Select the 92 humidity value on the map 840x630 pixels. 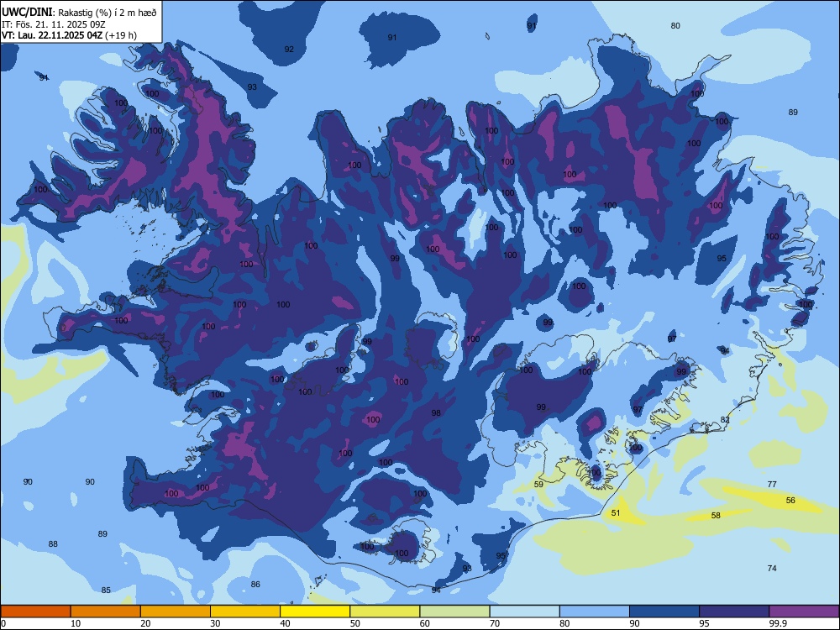[x=289, y=50]
